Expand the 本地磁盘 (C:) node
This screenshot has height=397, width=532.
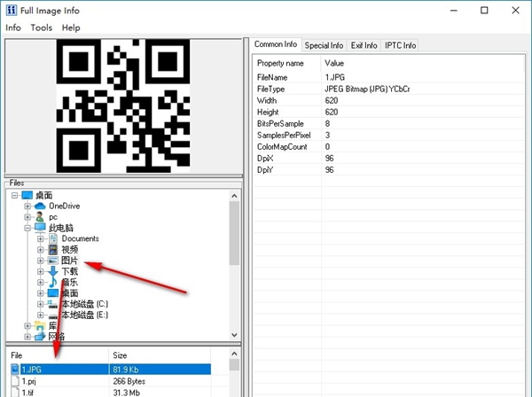[41, 304]
